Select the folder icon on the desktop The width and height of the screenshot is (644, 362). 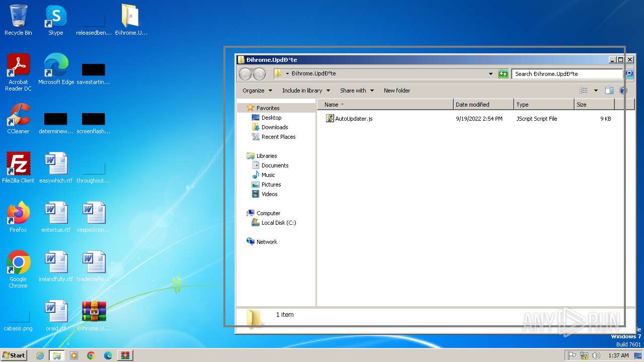pos(131,20)
